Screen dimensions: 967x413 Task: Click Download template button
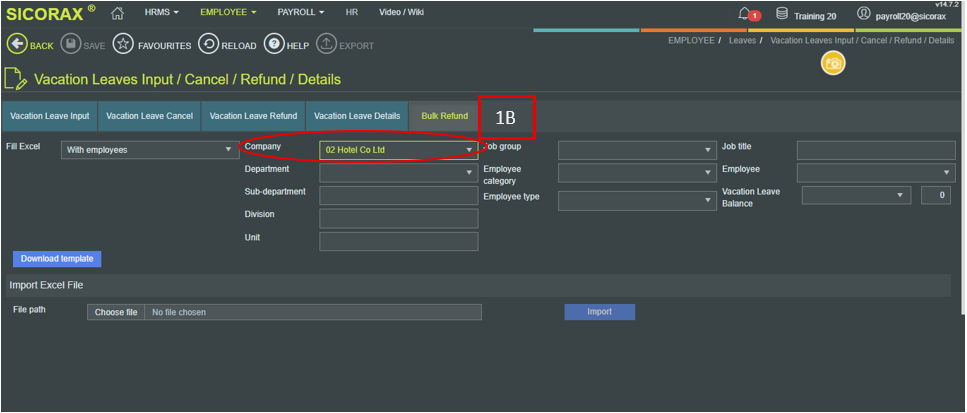pyautogui.click(x=57, y=259)
